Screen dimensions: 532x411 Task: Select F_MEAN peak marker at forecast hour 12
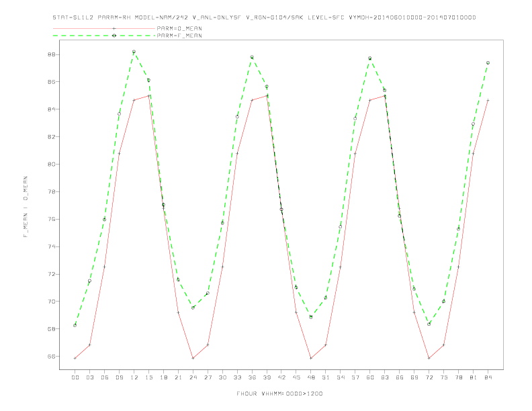click(134, 52)
